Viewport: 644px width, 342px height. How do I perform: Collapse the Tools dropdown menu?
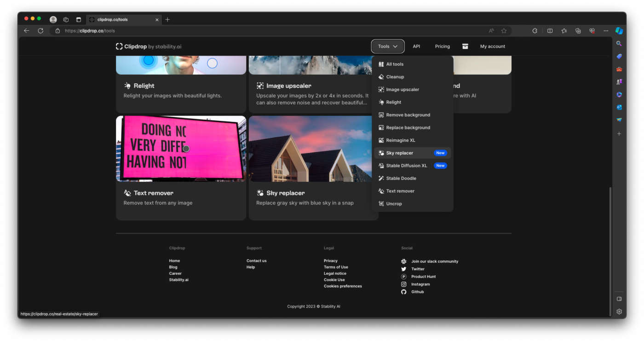coord(388,46)
